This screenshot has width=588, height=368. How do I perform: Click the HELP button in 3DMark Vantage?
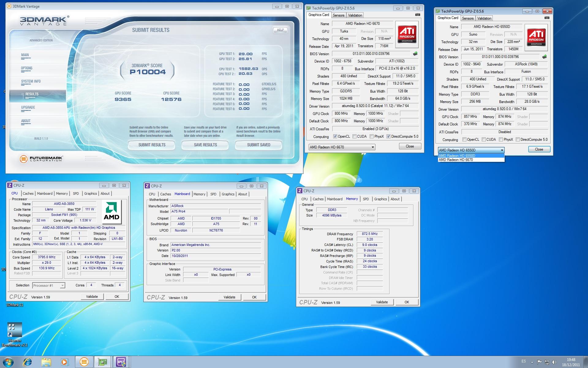pos(280,30)
